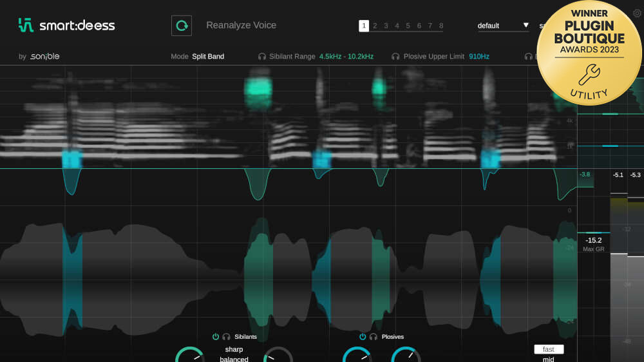The width and height of the screenshot is (644, 362).
Task: Select state slot 1
Action: pyautogui.click(x=364, y=26)
